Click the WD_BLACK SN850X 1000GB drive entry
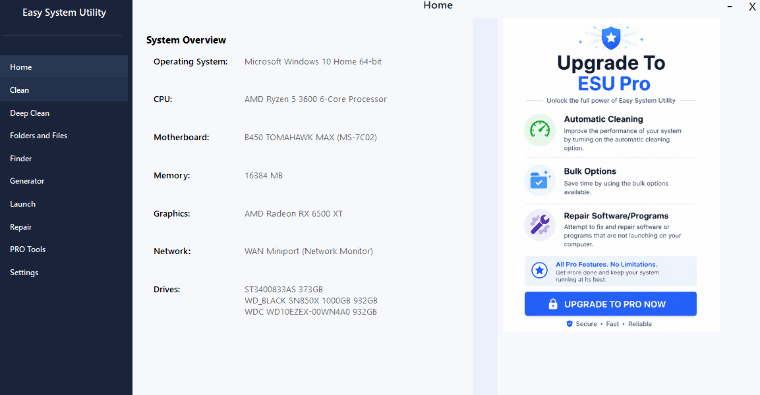The width and height of the screenshot is (760, 395). click(x=311, y=300)
